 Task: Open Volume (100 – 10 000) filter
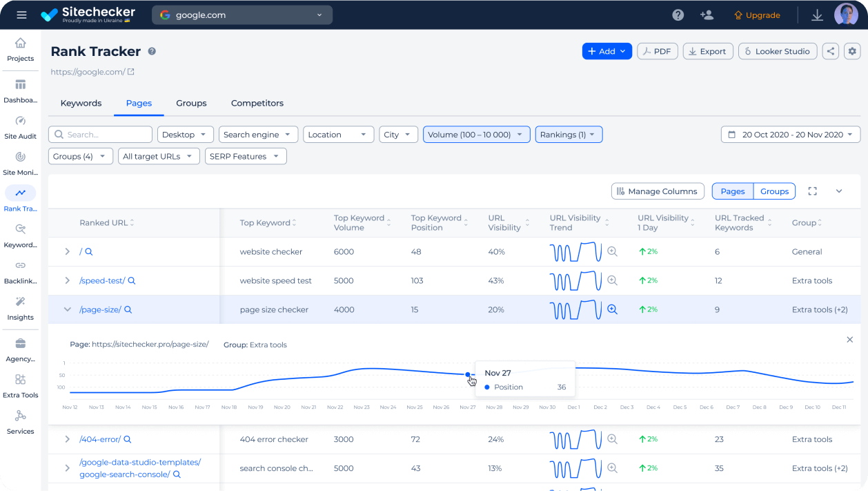coord(477,135)
